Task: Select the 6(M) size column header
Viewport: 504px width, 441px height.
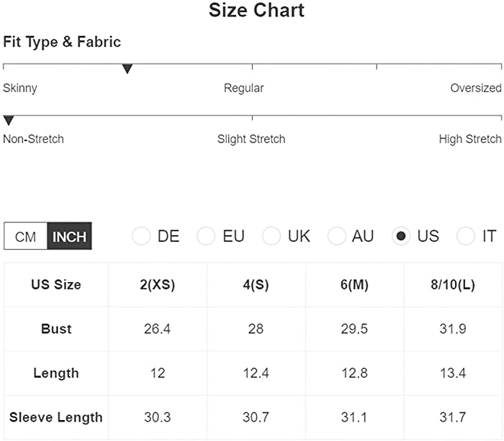Action: (354, 285)
